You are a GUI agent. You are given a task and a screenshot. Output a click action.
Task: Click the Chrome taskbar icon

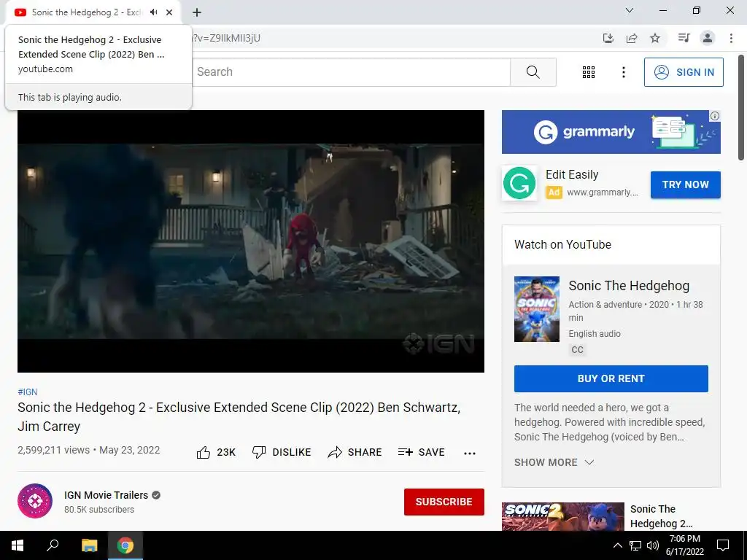125,545
